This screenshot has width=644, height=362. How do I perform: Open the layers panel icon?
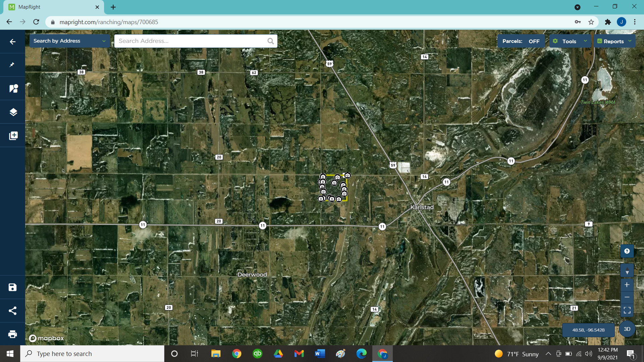[x=13, y=112]
